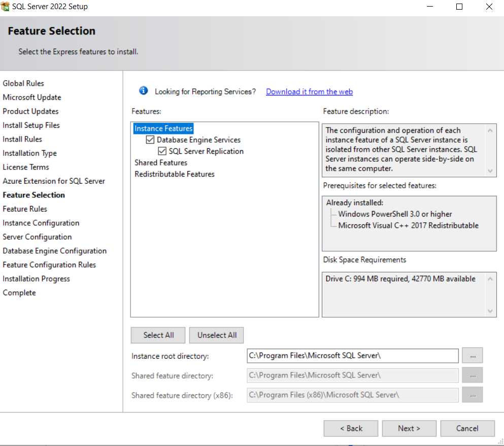This screenshot has width=504, height=446.
Task: Select Shared Features tree node
Action: [x=161, y=162]
